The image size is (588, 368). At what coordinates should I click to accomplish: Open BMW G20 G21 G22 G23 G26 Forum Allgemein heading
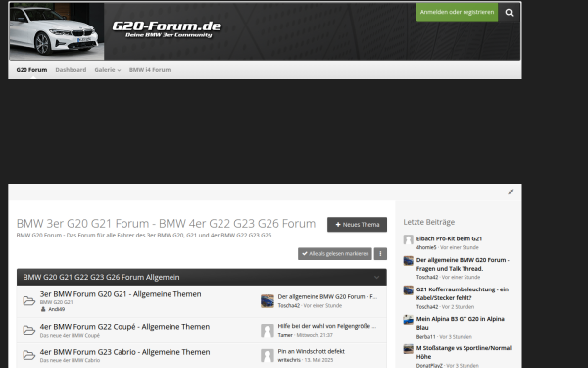101,277
